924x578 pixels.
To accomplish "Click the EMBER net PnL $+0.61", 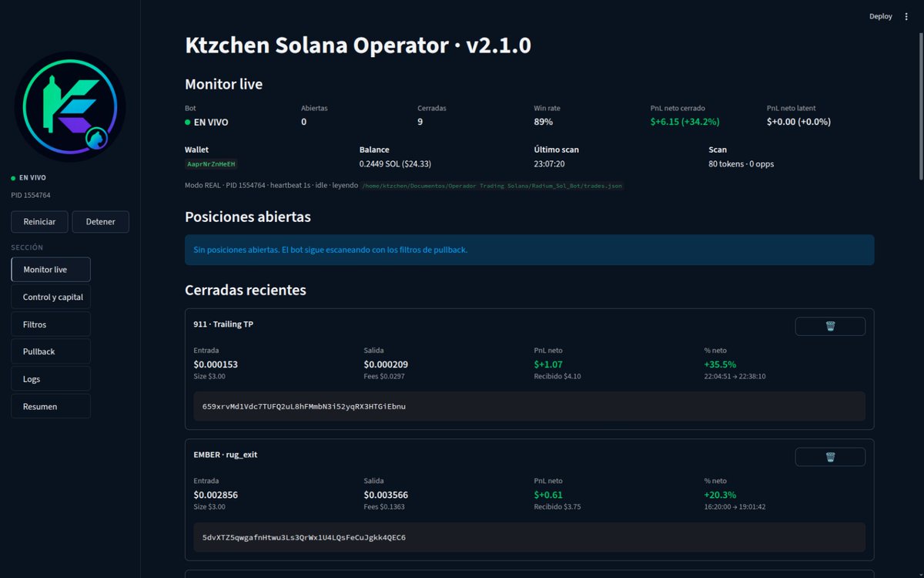I will click(548, 495).
